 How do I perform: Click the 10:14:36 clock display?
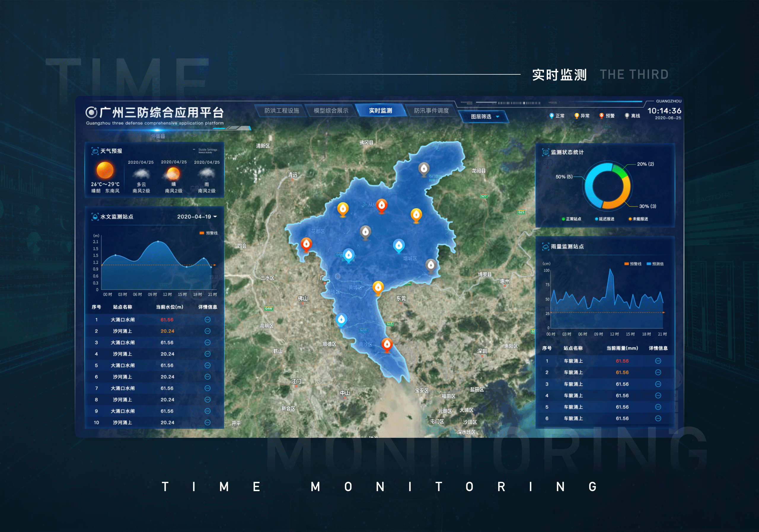[664, 110]
